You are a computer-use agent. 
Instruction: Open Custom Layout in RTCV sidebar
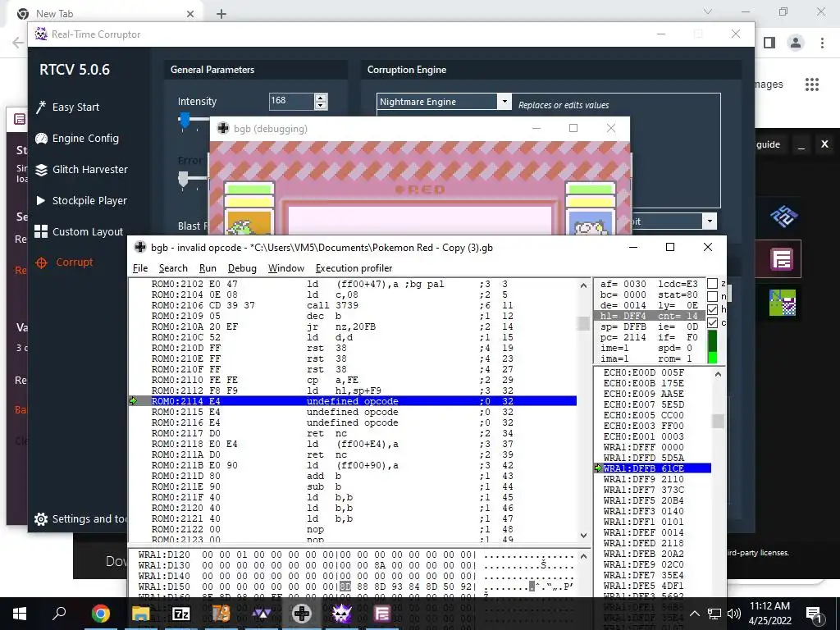pos(79,231)
